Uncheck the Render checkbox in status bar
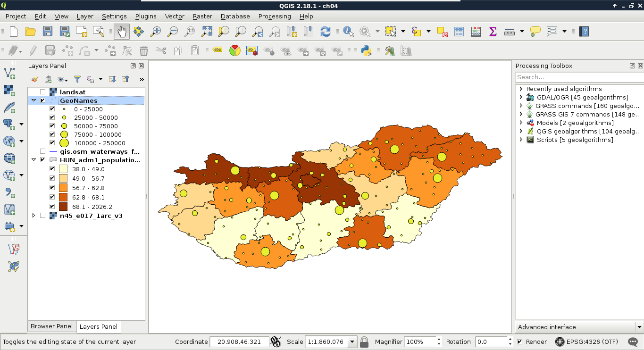Screen dimensions: 644x350 [520, 342]
